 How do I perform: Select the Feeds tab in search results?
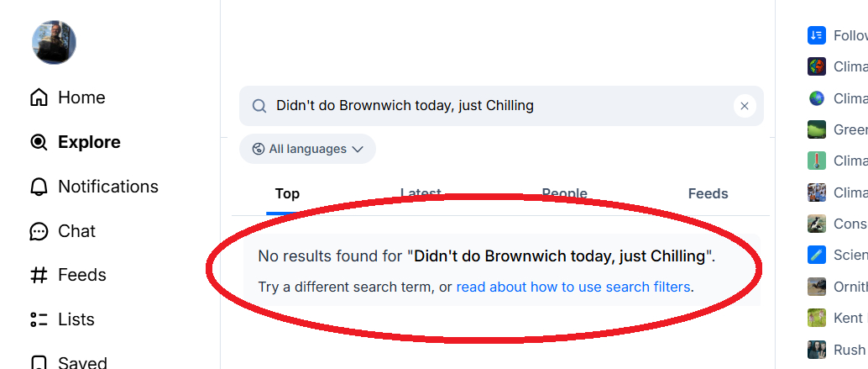pyautogui.click(x=708, y=193)
